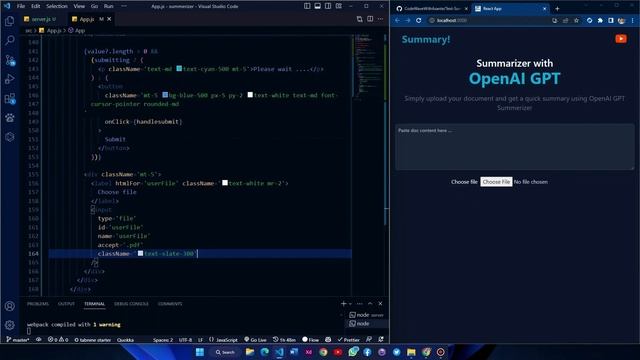Create a new terminal with plus icon

343,304
